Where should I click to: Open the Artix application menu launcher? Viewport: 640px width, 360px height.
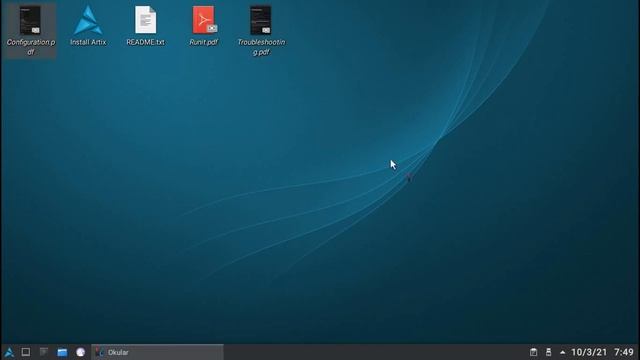[9, 352]
